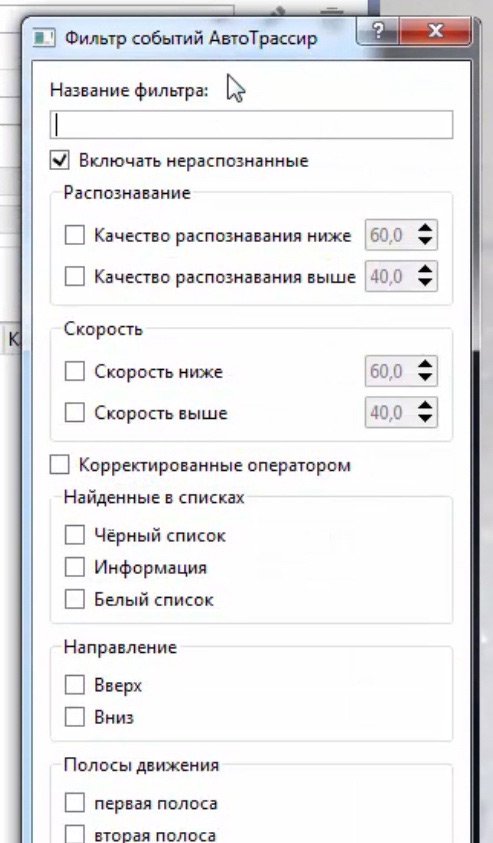Tick the "Скорость выше" checkbox
The image size is (493, 843).
pos(74,412)
